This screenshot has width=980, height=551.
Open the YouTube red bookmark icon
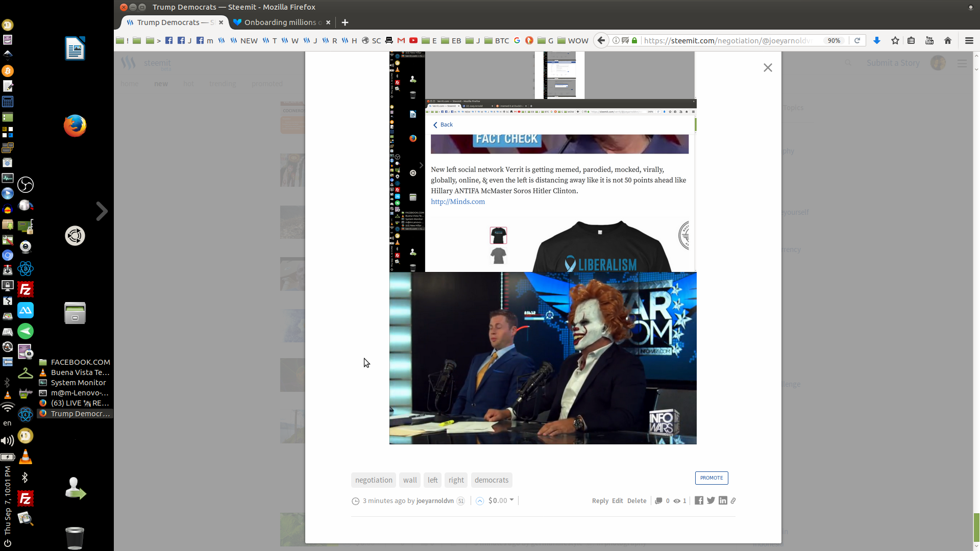(413, 40)
